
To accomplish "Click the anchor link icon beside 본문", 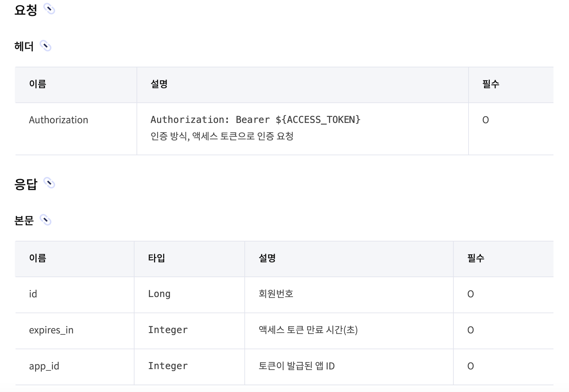I will [46, 220].
